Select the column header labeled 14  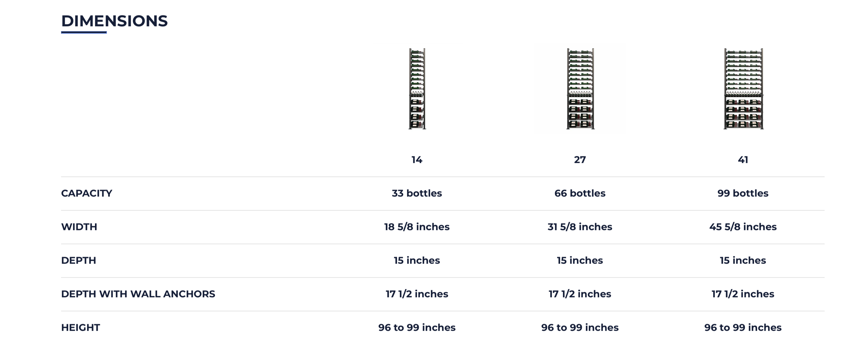pyautogui.click(x=417, y=160)
